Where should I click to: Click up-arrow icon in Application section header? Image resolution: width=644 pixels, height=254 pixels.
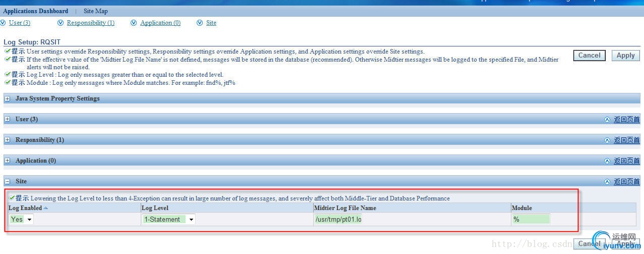tap(607, 161)
